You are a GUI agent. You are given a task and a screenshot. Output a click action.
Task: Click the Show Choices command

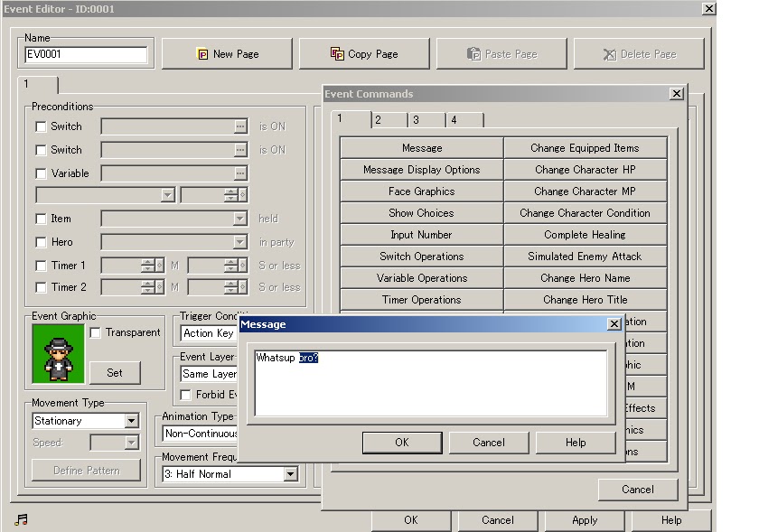422,213
